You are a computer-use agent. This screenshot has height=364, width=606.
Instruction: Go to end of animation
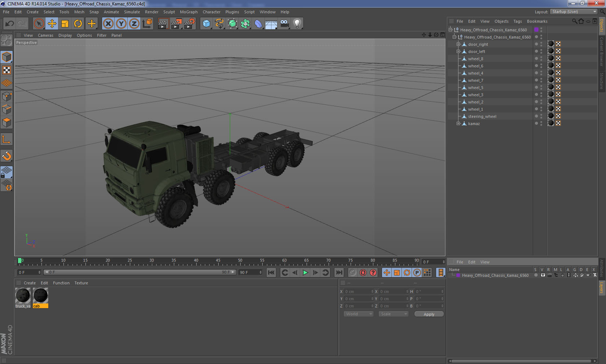(x=339, y=272)
